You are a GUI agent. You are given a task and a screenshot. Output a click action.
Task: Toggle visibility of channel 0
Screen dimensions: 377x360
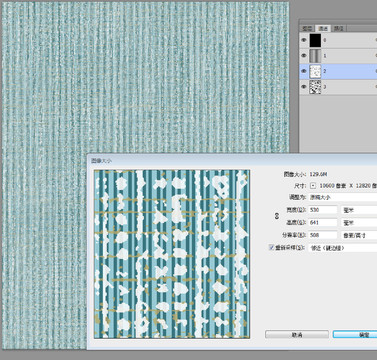tap(304, 40)
